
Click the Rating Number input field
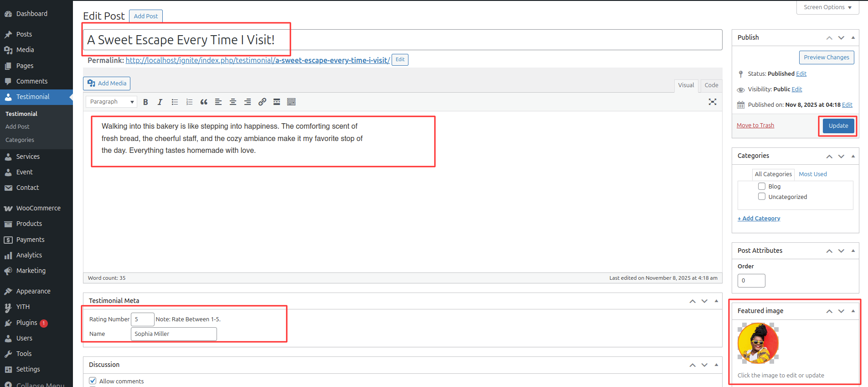click(x=142, y=319)
